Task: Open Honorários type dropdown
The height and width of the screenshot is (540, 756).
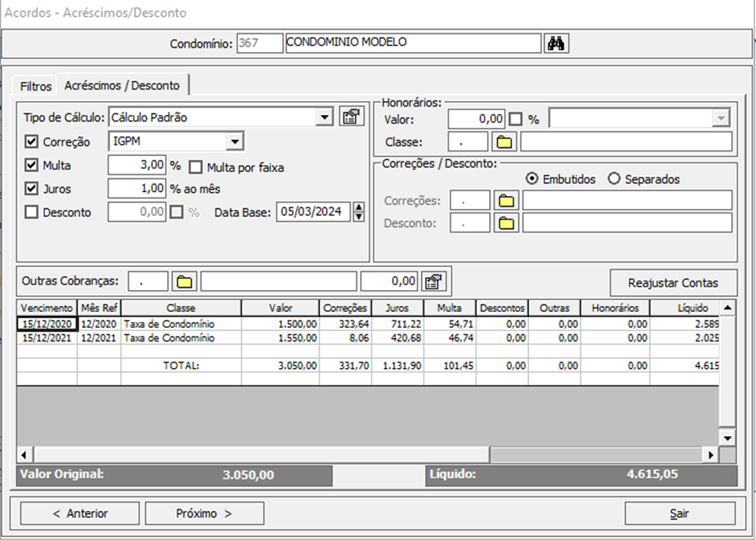Action: click(722, 119)
